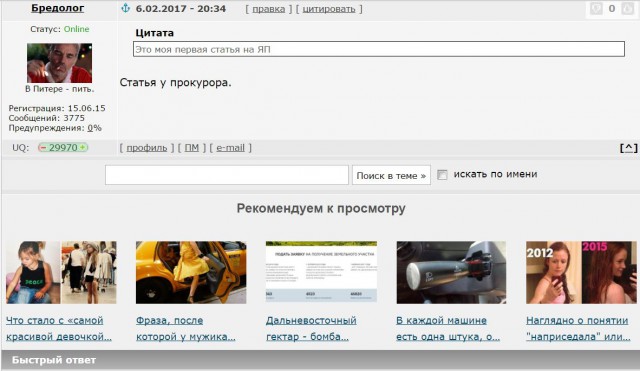Click the anchor permalink icon beside the post date

pos(125,8)
